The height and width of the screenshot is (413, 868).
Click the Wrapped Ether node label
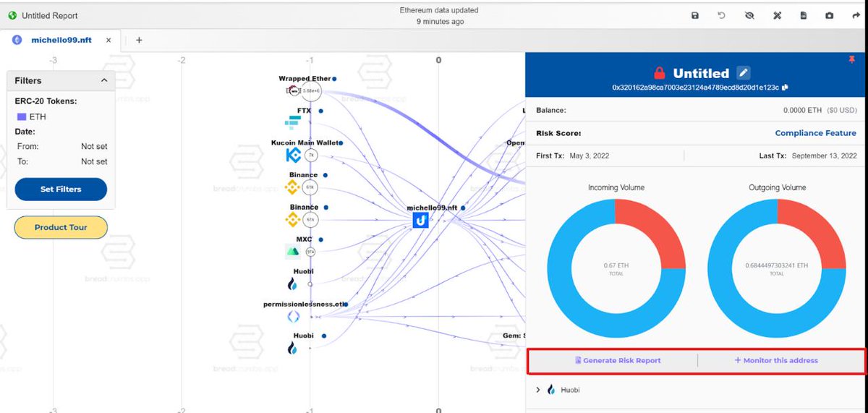click(x=305, y=78)
